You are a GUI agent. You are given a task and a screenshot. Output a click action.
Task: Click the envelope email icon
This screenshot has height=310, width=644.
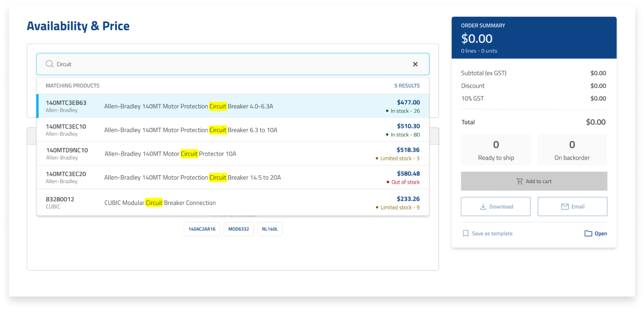point(565,207)
